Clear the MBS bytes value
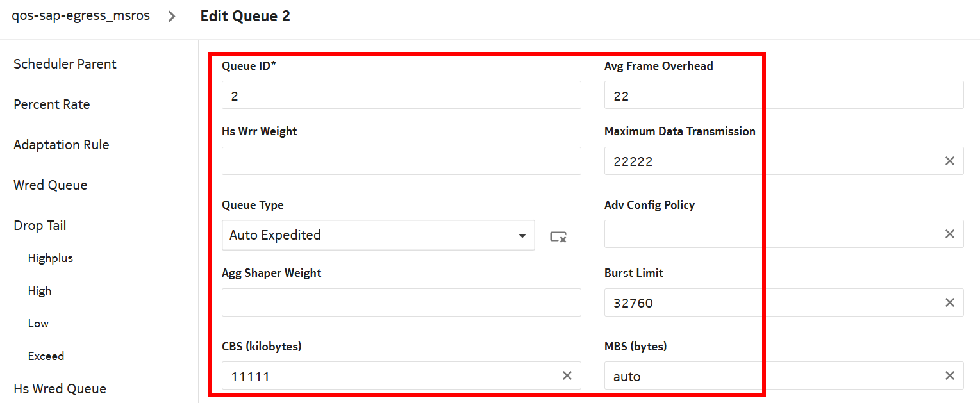This screenshot has height=403, width=980. point(950,375)
